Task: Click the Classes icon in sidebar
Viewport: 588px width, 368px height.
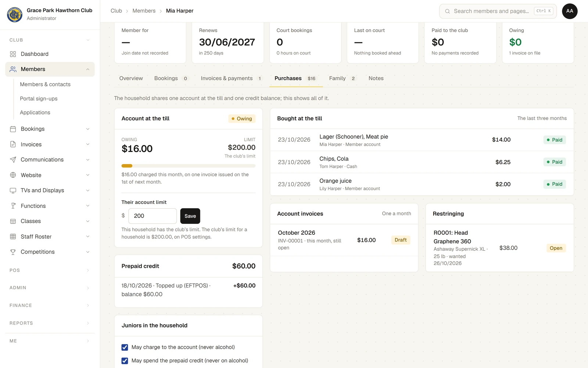Action: click(x=13, y=221)
